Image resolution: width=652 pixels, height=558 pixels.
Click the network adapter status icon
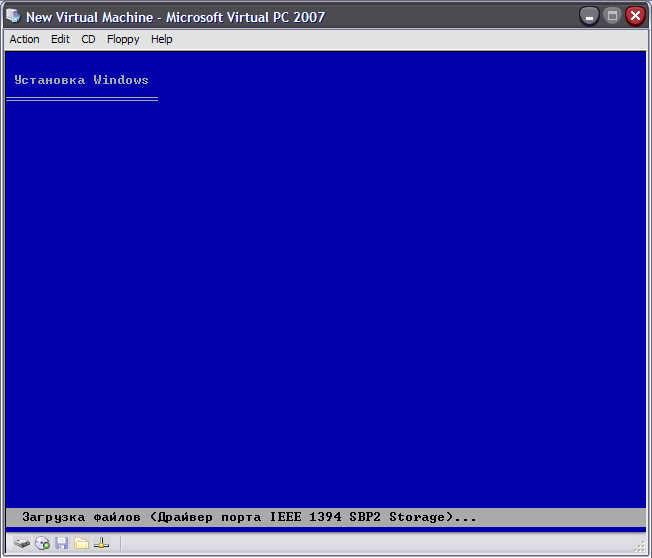pyautogui.click(x=101, y=543)
